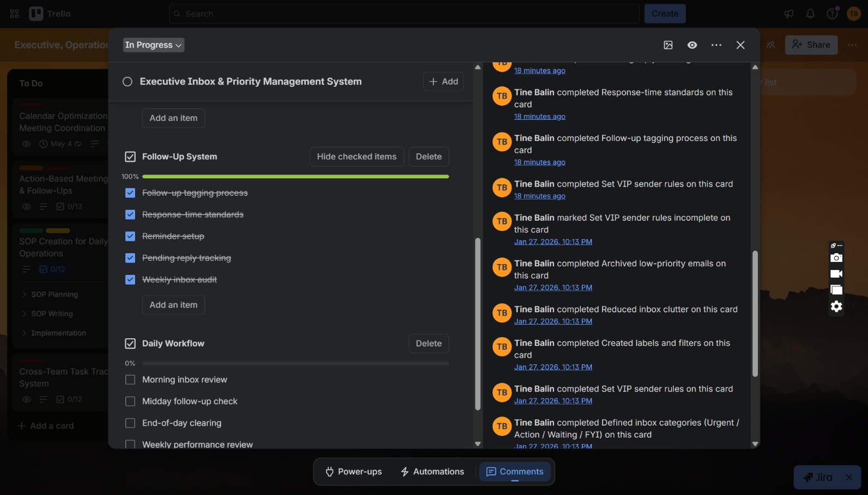Click the 0/13 checklist badge
Viewport: 868px width, 495px height.
(x=69, y=207)
